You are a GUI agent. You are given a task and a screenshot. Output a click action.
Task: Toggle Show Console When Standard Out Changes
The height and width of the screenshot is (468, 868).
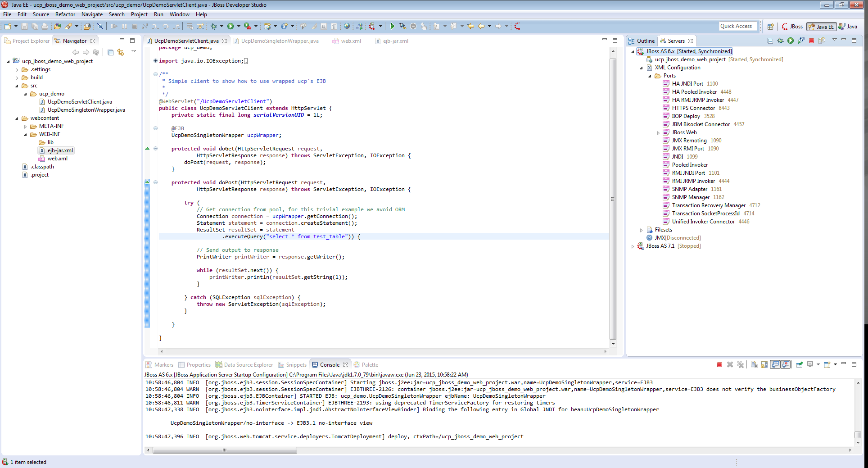pos(775,365)
